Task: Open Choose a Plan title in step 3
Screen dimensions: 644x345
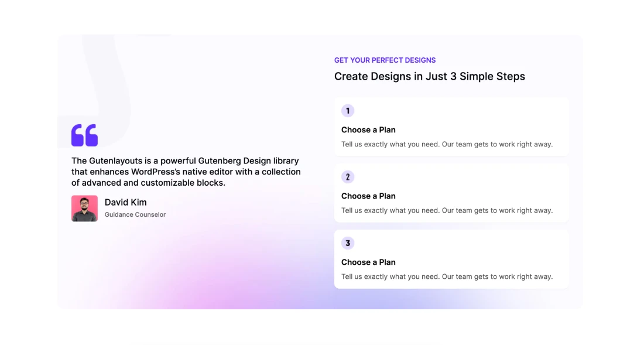Action: click(x=368, y=262)
